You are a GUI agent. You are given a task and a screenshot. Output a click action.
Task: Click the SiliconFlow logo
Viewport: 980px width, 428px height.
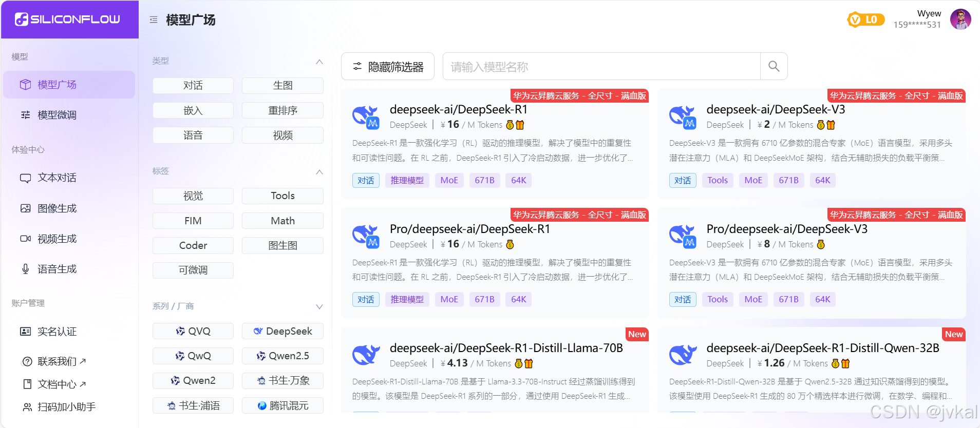[67, 20]
